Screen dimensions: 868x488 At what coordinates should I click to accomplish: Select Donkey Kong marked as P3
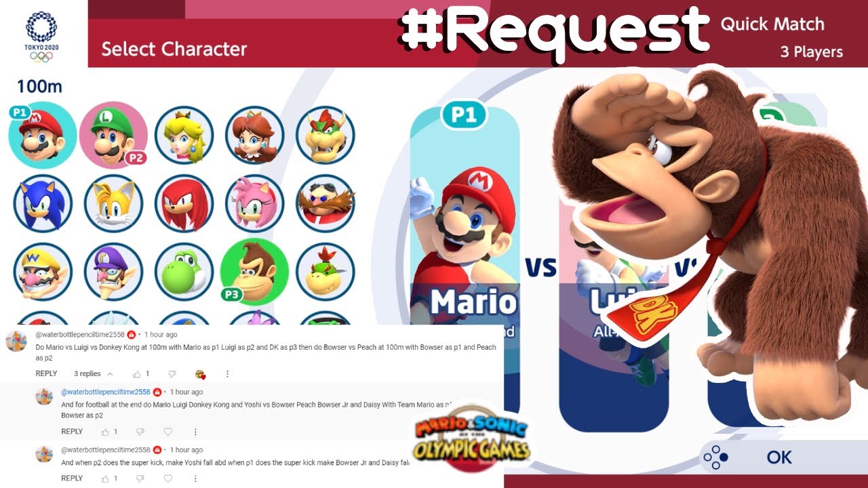(254, 272)
